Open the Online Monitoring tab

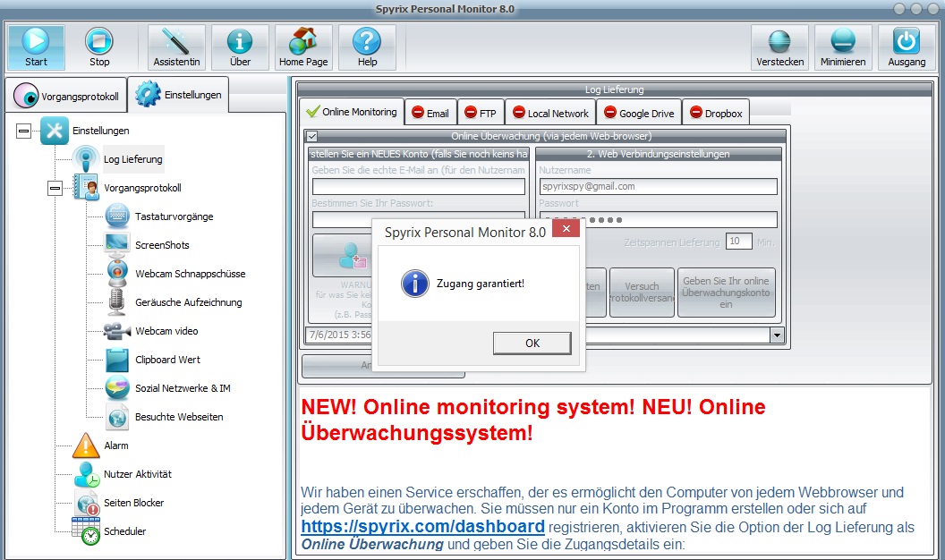pos(352,112)
